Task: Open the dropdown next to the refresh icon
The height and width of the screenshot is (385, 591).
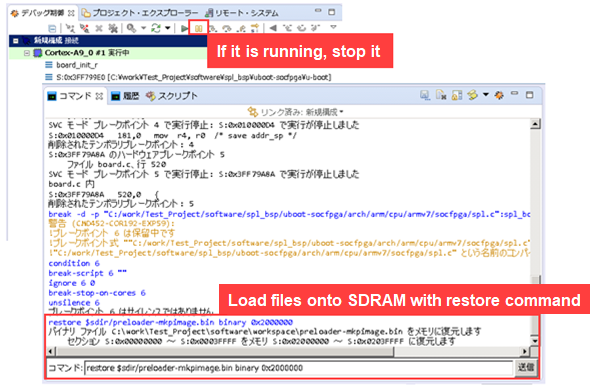Action: 168,28
